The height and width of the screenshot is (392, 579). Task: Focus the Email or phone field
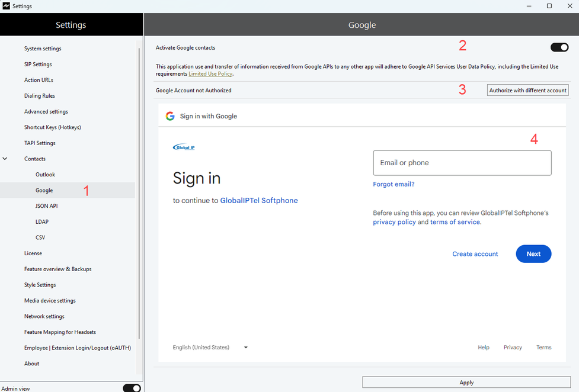click(x=462, y=163)
